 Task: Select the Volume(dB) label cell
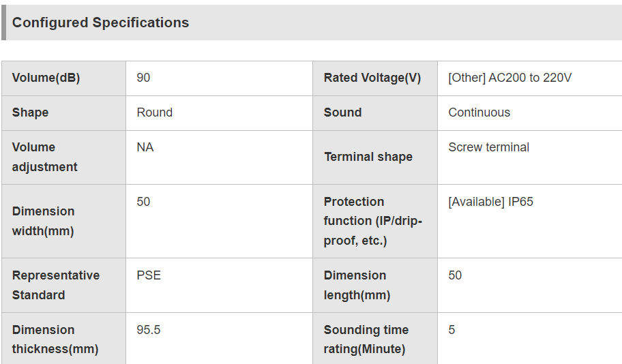pyautogui.click(x=64, y=78)
